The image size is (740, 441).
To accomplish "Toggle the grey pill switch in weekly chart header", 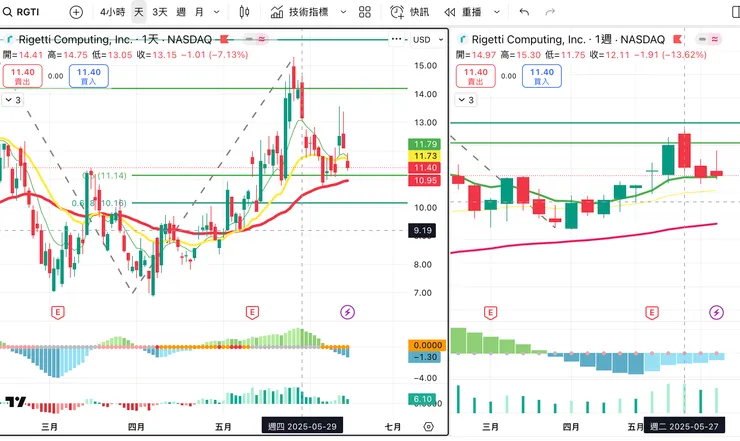I will (x=702, y=39).
